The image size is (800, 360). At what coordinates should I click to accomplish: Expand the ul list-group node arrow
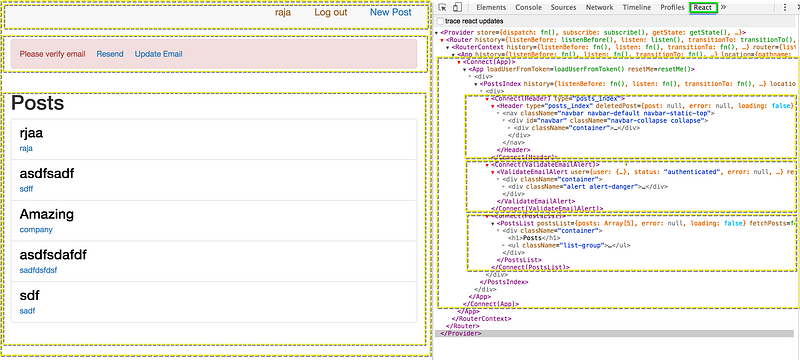pos(504,246)
